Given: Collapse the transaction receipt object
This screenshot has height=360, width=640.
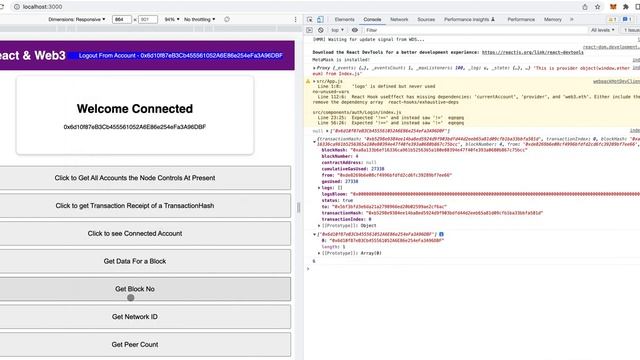Looking at the screenshot, I should 314,142.
